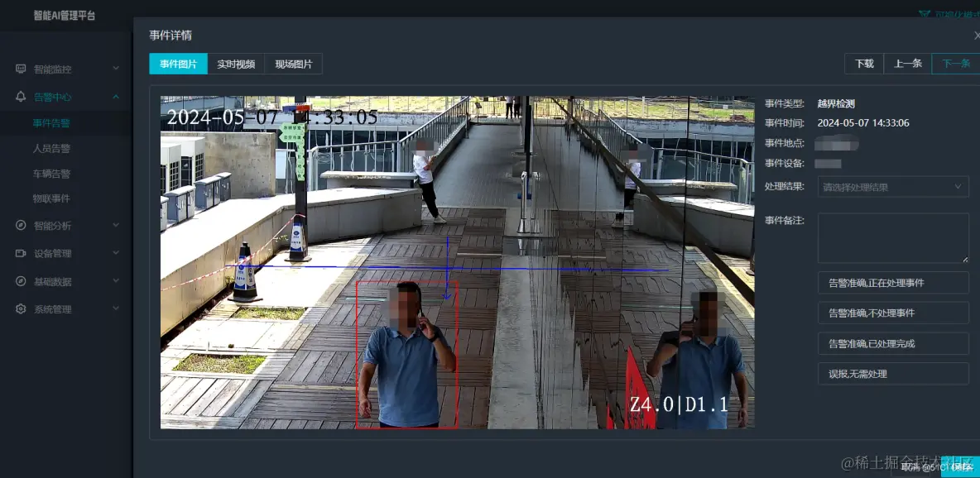Click the 智能监控 sidebar label
Image resolution: width=980 pixels, height=478 pixels.
pos(52,69)
